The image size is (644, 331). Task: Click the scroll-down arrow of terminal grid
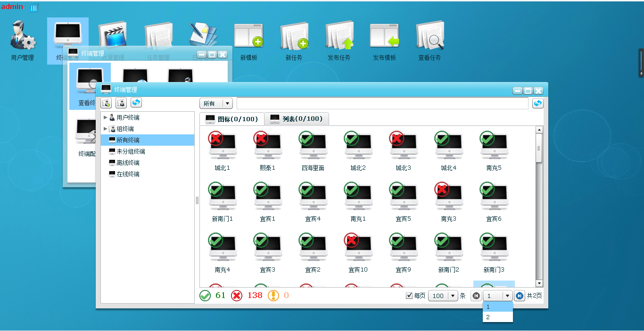(x=539, y=283)
